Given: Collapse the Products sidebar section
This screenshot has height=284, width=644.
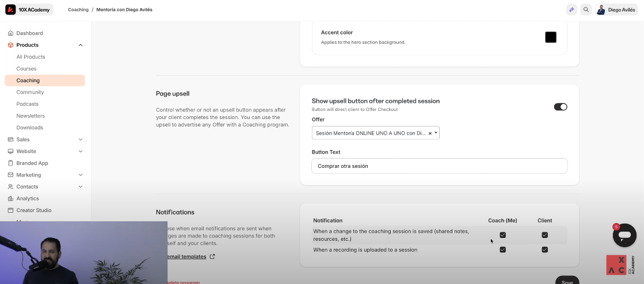Looking at the screenshot, I should pyautogui.click(x=80, y=45).
